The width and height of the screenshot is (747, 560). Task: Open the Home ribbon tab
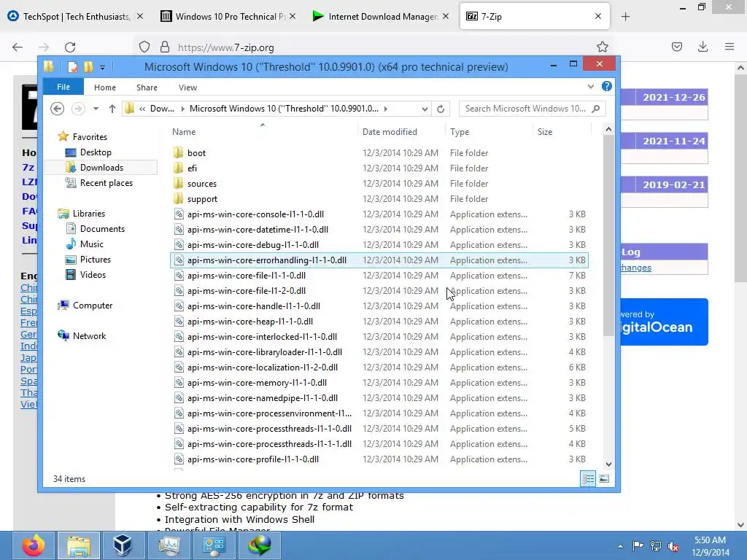coord(105,87)
